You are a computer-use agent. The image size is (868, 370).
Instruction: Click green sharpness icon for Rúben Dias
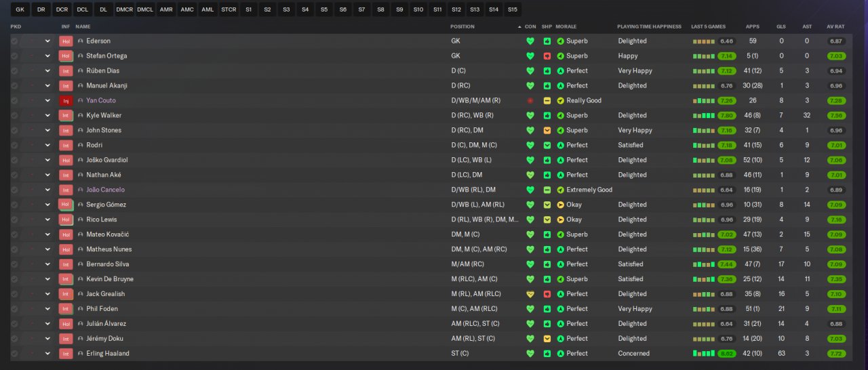(x=547, y=70)
